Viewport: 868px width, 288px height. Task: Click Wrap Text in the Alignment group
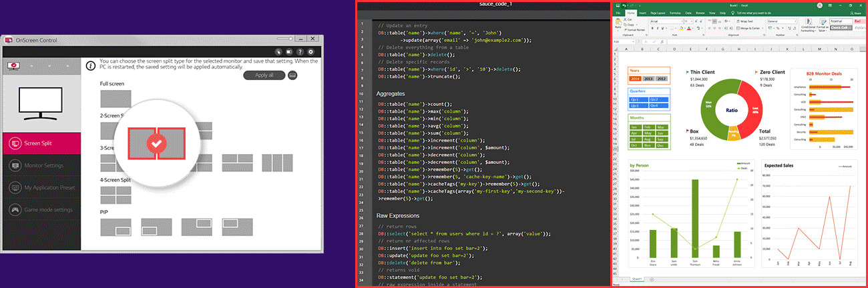pyautogui.click(x=744, y=21)
